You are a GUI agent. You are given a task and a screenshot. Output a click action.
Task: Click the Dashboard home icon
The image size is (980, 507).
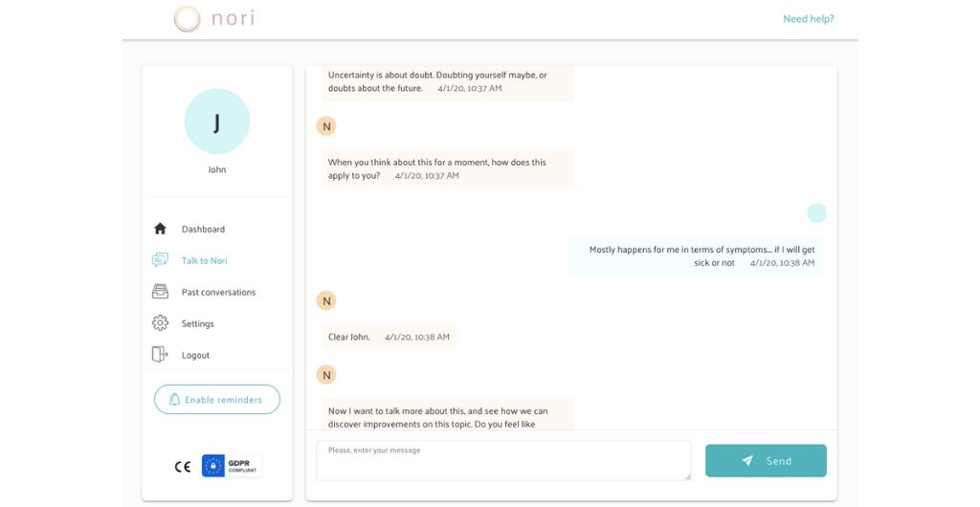[x=160, y=229]
